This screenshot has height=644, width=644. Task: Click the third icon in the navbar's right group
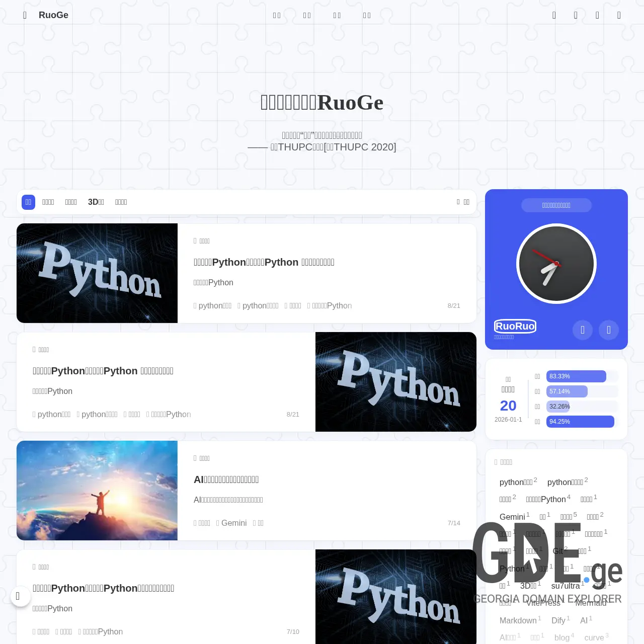597,15
